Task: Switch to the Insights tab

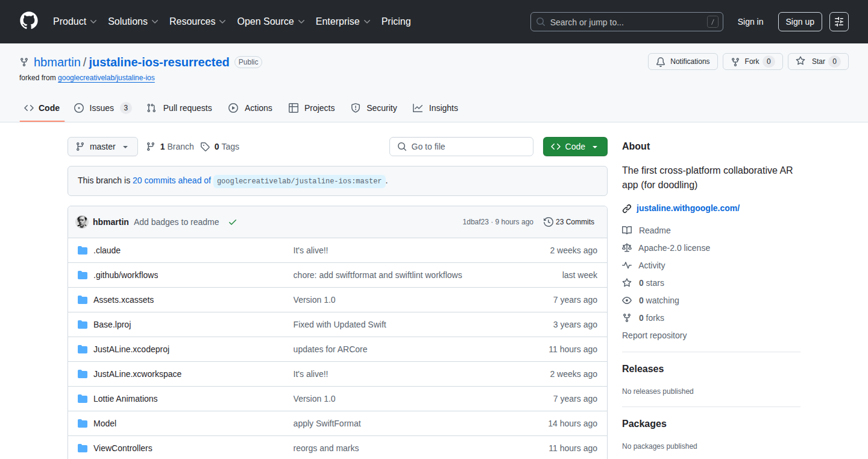Action: tap(435, 108)
